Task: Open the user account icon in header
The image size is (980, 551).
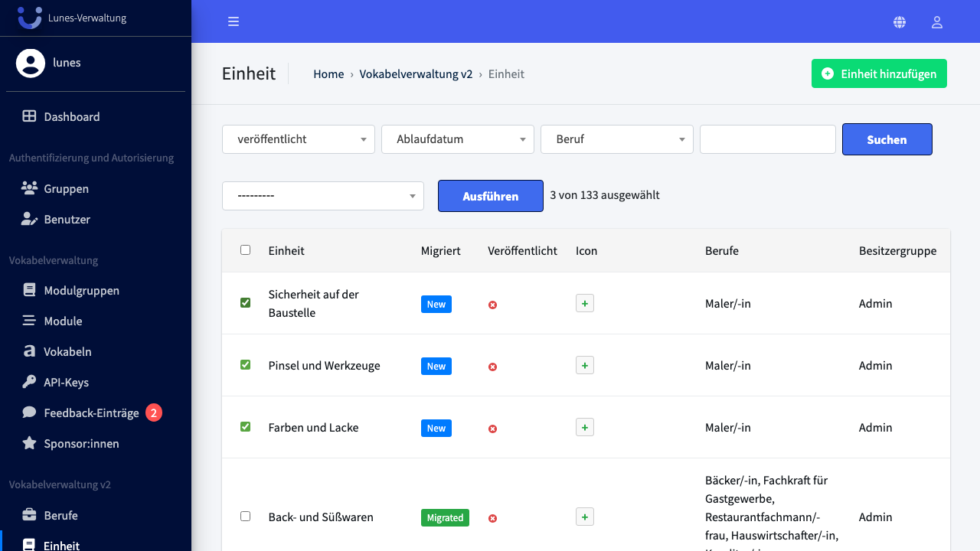Action: 936,22
